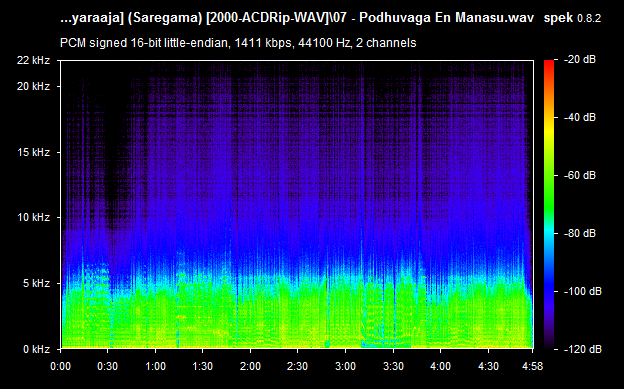Click the spectrogram plot area
Viewport: 624px width, 389px height.
[x=297, y=205]
